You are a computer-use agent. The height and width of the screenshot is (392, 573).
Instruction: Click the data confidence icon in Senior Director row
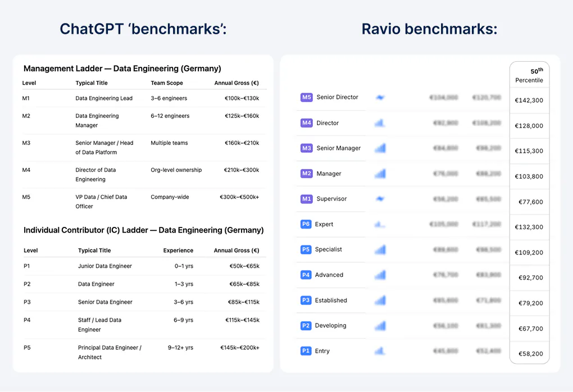point(380,97)
